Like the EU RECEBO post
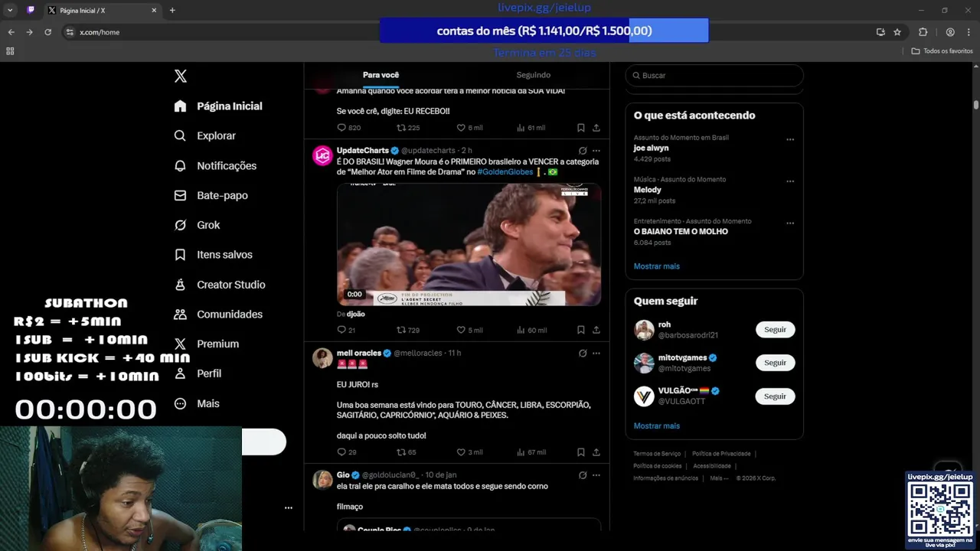The height and width of the screenshot is (551, 980). click(x=469, y=128)
